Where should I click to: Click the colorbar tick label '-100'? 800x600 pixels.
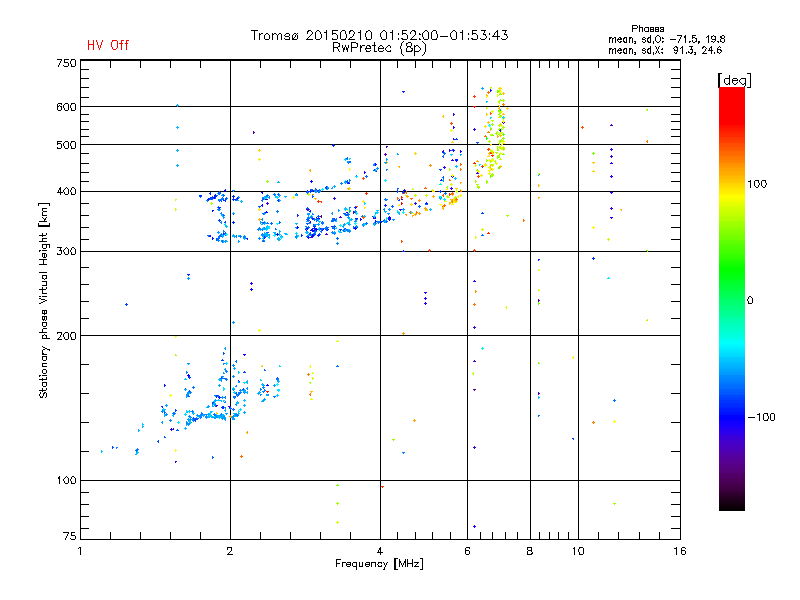coord(761,417)
